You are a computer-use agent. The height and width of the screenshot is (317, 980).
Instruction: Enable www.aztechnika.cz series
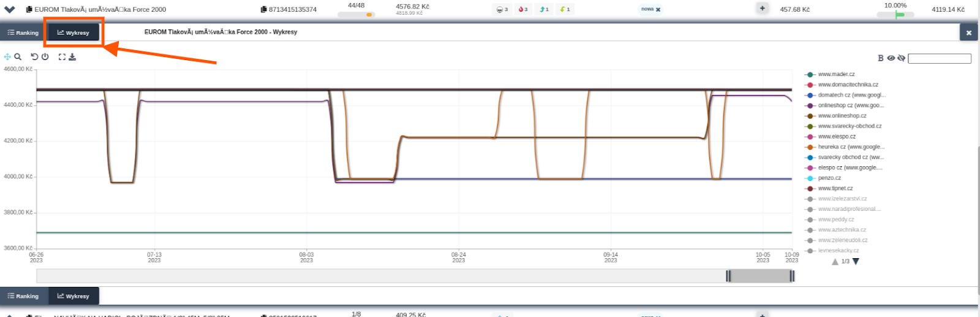click(x=836, y=231)
